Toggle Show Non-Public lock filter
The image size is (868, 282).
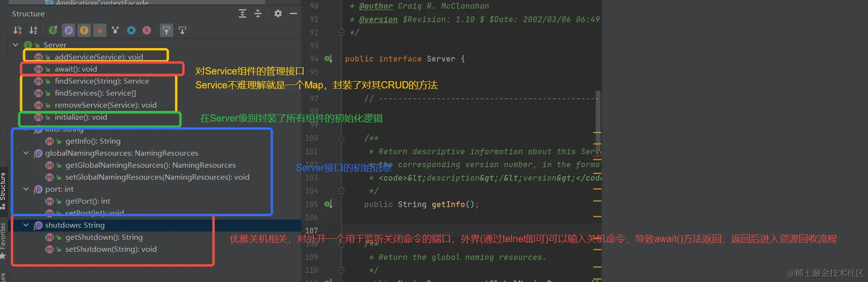(x=100, y=30)
